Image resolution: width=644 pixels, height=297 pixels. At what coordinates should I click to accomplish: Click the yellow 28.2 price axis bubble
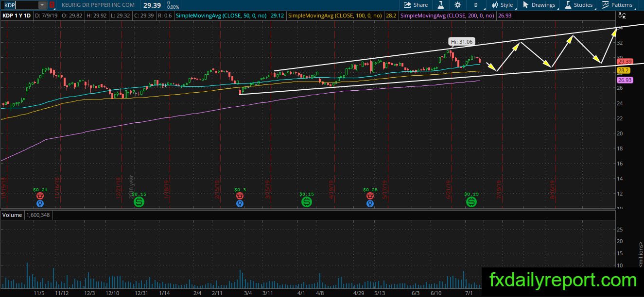point(624,70)
